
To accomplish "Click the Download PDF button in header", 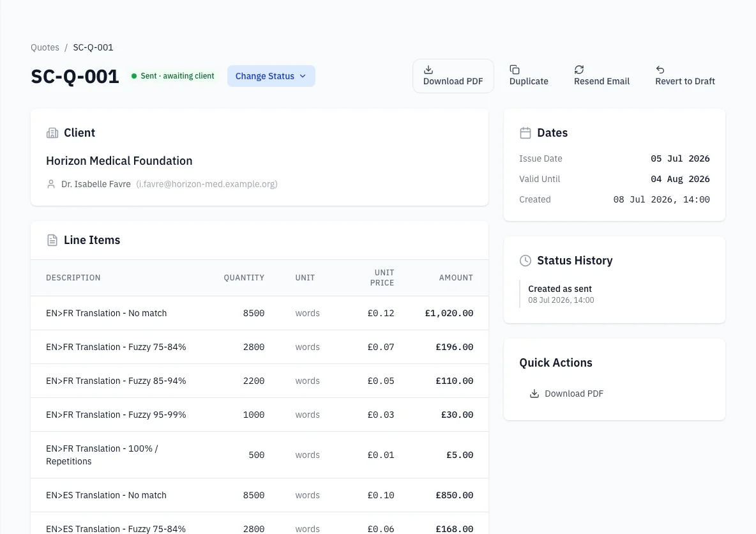I will (453, 76).
